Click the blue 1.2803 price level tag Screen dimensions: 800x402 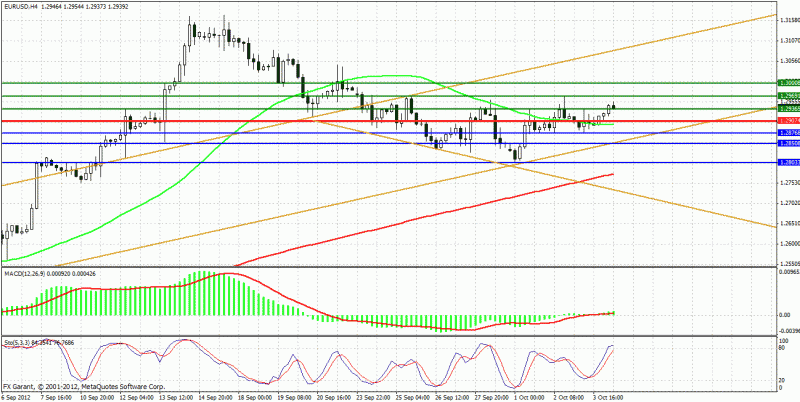click(x=788, y=162)
